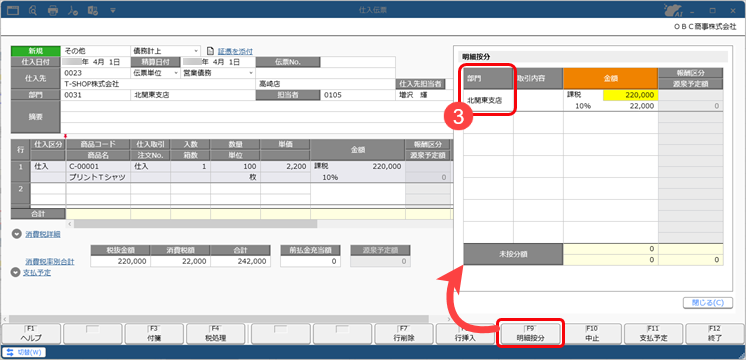Click the 仕入先 code field 0023
The height and width of the screenshot is (360, 746).
click(96, 73)
